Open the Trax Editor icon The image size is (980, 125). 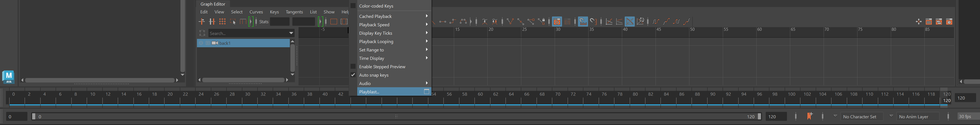(x=939, y=22)
